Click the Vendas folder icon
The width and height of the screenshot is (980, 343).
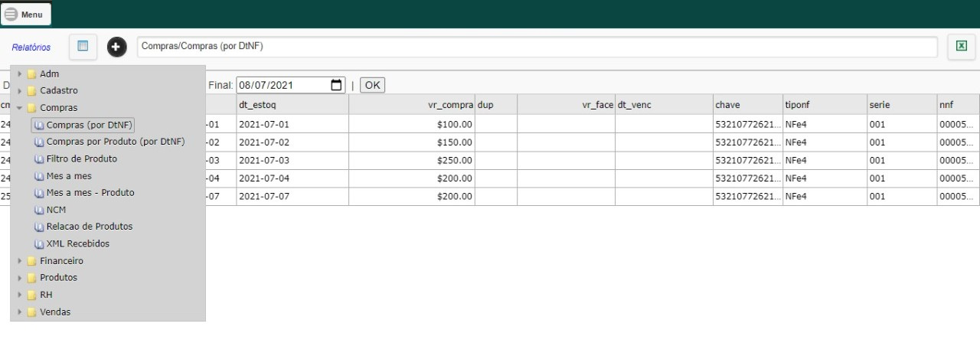tap(31, 312)
